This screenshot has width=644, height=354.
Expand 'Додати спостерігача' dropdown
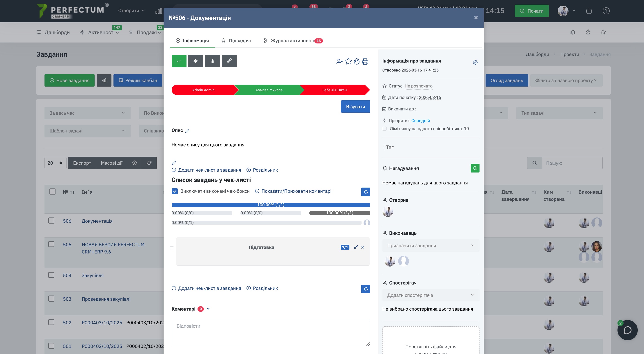coord(431,295)
